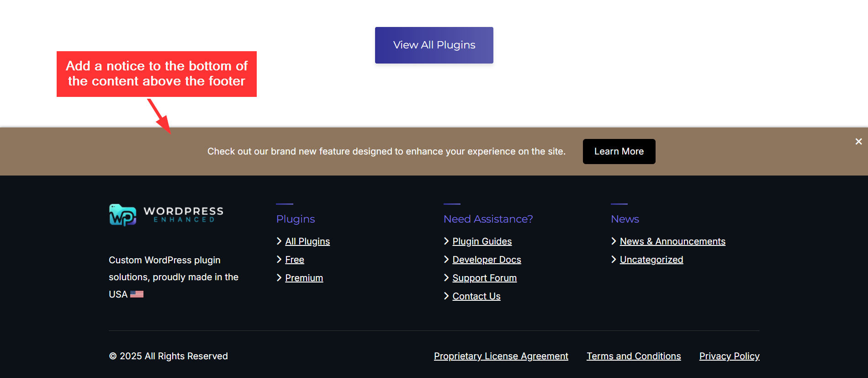Click the chevron arrow next to Free
This screenshot has height=378, width=868.
(279, 259)
